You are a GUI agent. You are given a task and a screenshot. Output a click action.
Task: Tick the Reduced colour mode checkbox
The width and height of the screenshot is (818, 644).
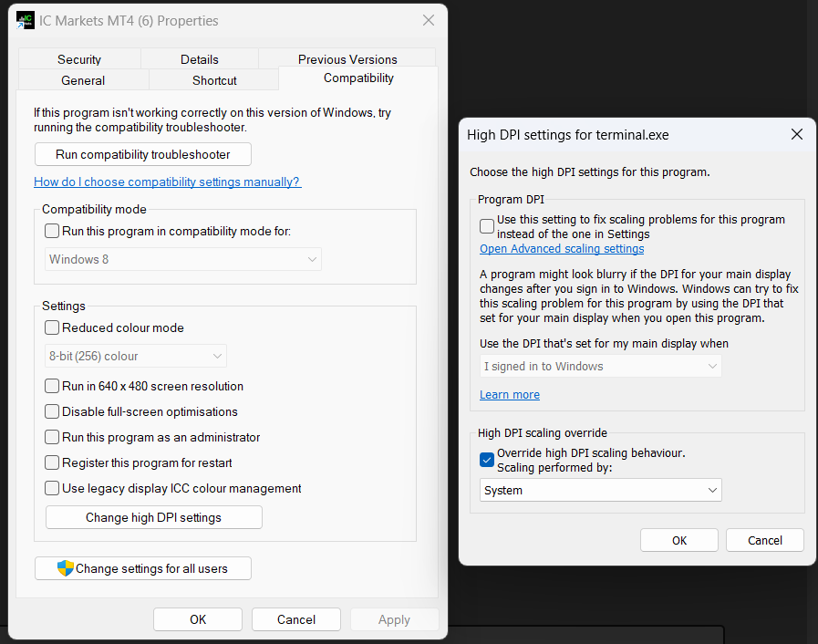tap(52, 327)
